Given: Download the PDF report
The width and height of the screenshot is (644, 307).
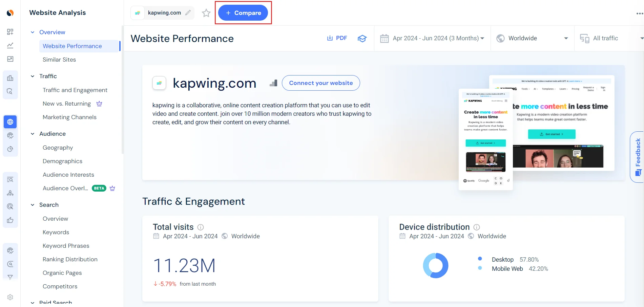Looking at the screenshot, I should point(337,38).
